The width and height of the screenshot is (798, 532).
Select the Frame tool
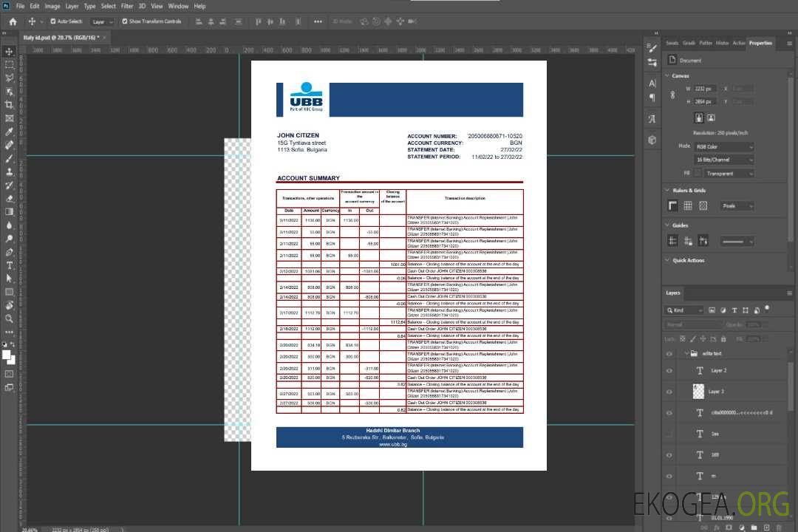coord(9,118)
